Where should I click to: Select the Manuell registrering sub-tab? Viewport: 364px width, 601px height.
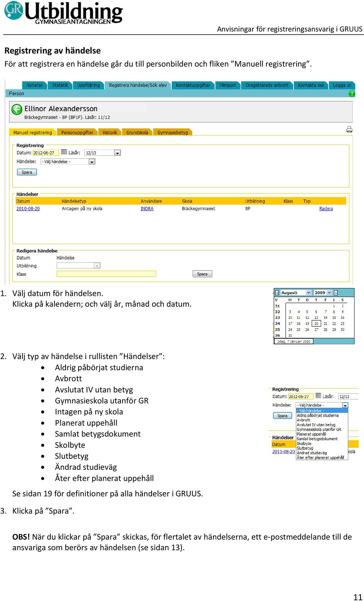coord(33,132)
